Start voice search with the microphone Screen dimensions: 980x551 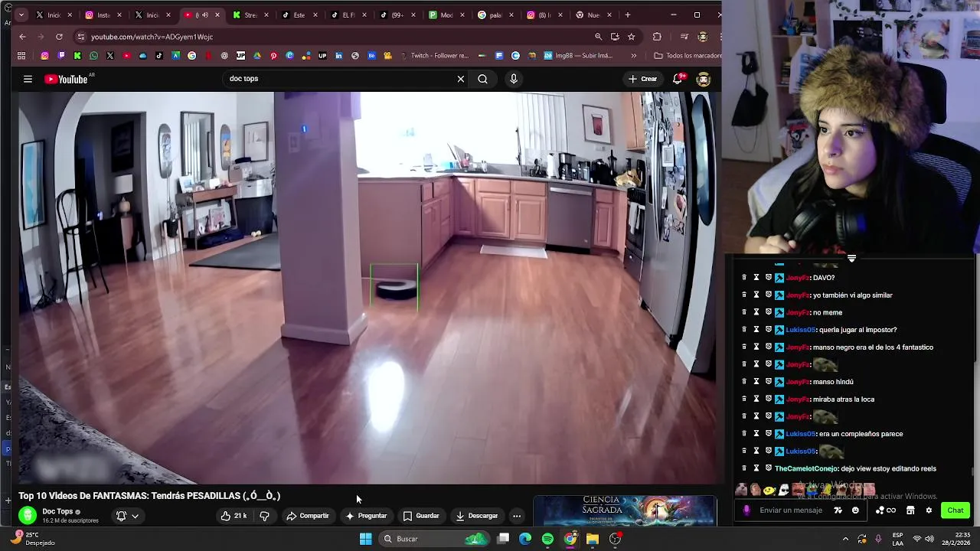coord(514,79)
